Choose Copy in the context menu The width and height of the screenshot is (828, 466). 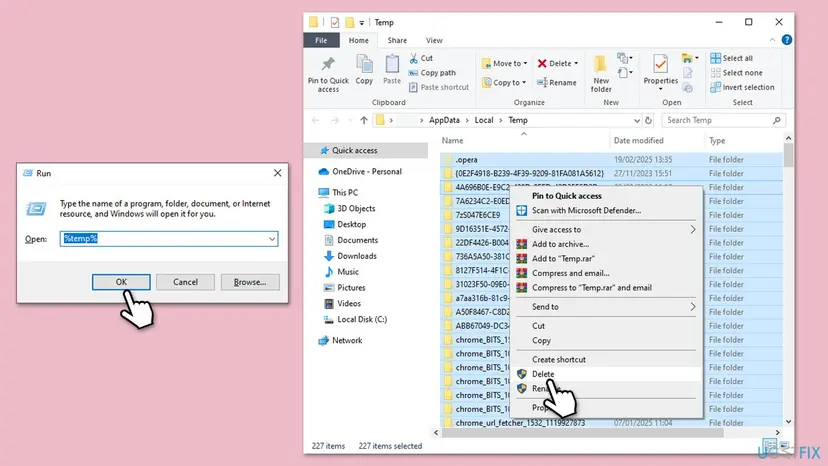(541, 341)
